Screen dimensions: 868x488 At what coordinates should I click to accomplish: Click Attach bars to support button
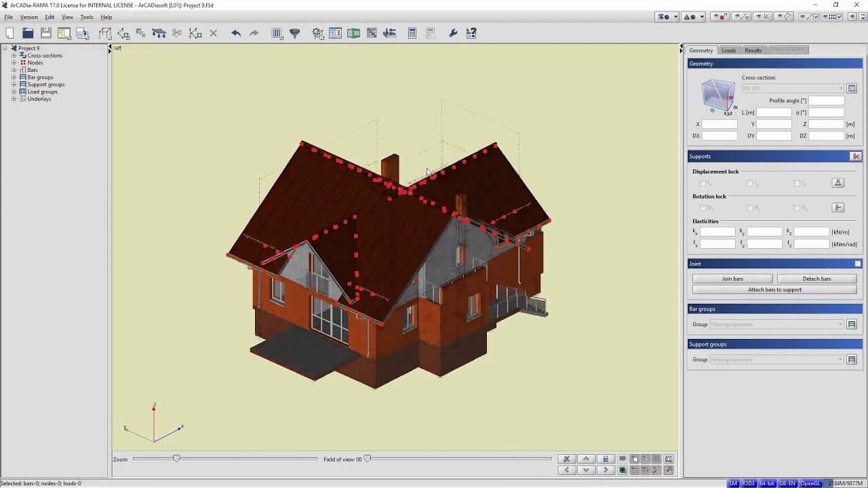coord(774,289)
